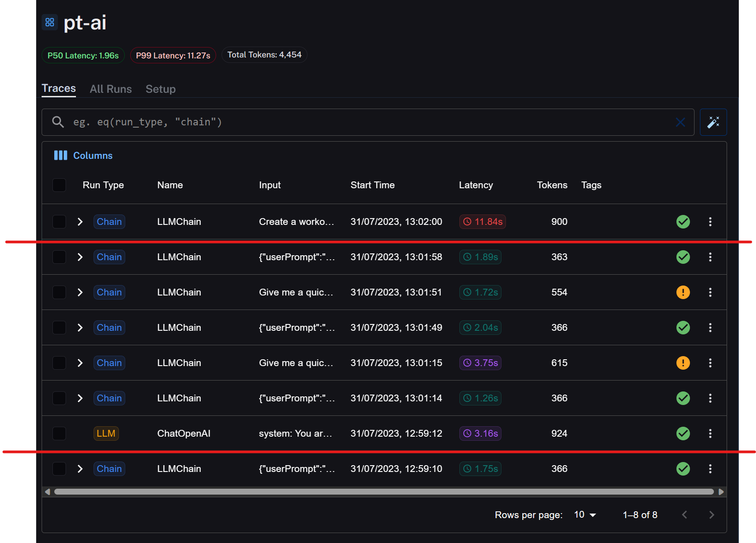This screenshot has width=756, height=543.
Task: Click the next page arrow in pagination
Action: pos(711,515)
